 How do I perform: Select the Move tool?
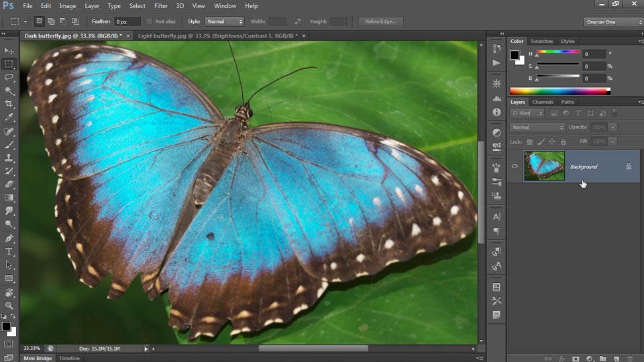tap(9, 51)
